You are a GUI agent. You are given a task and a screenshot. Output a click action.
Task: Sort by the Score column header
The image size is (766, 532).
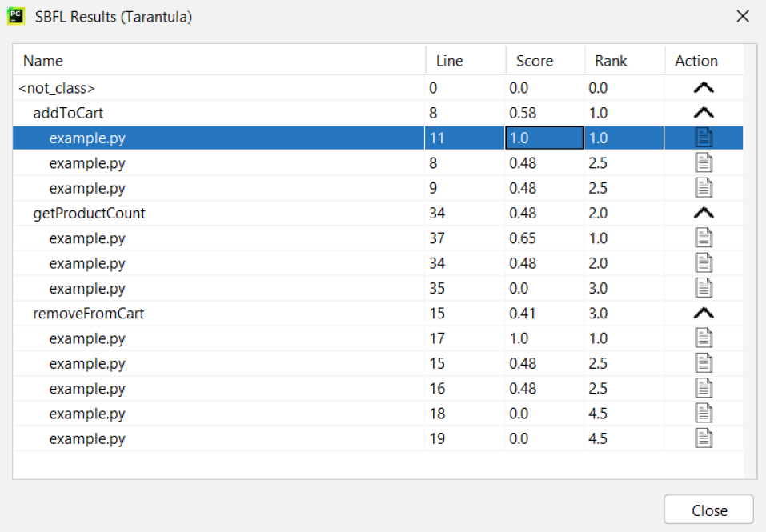(546, 61)
